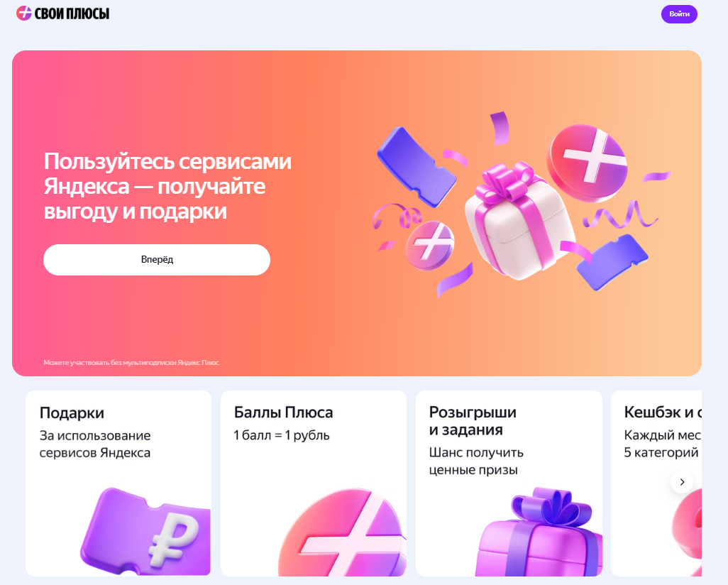The image size is (728, 585).
Task: Open the Баллы Плюса card
Action: coord(314,483)
